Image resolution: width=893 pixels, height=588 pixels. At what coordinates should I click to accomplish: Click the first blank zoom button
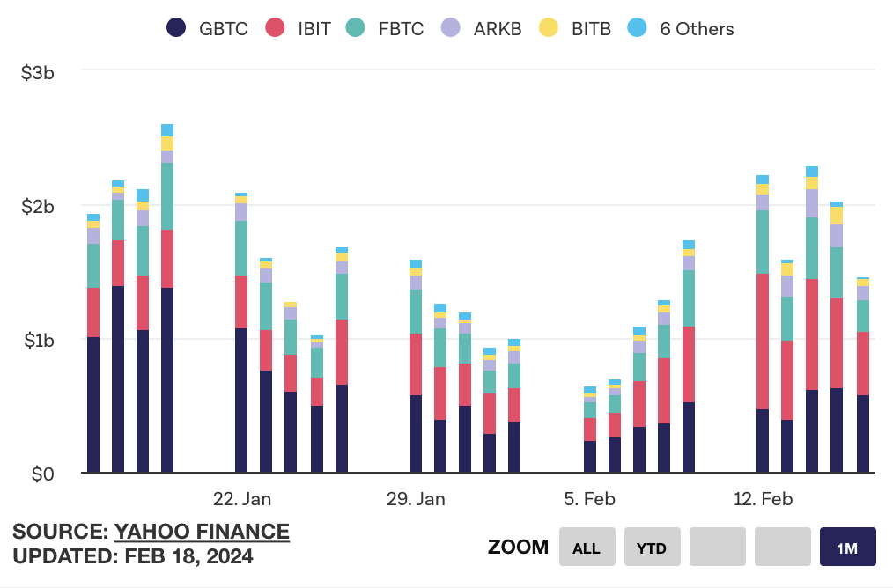[717, 547]
